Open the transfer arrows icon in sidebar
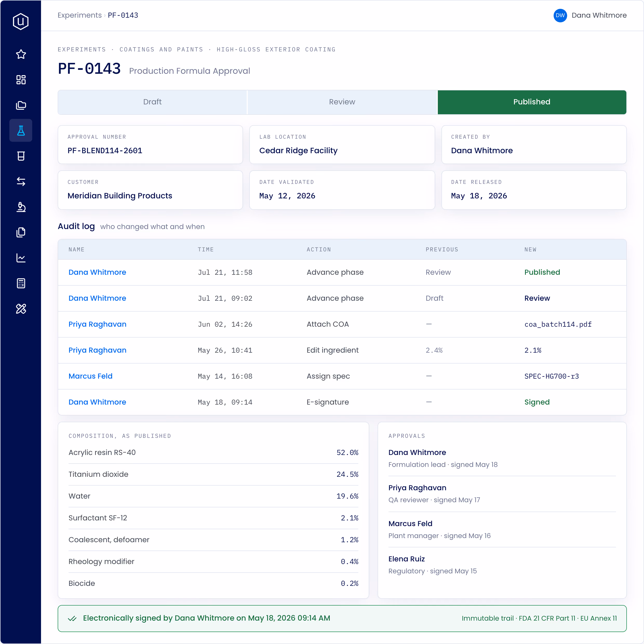Image resolution: width=644 pixels, height=644 pixels. [x=21, y=181]
